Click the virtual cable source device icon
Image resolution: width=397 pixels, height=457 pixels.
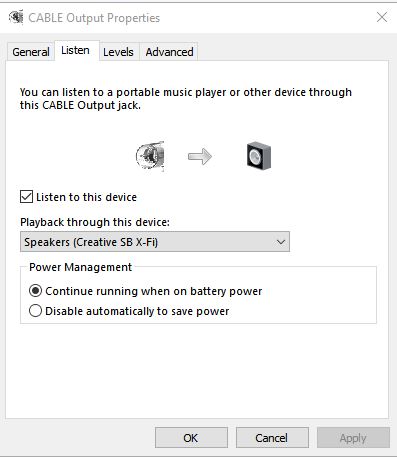150,156
